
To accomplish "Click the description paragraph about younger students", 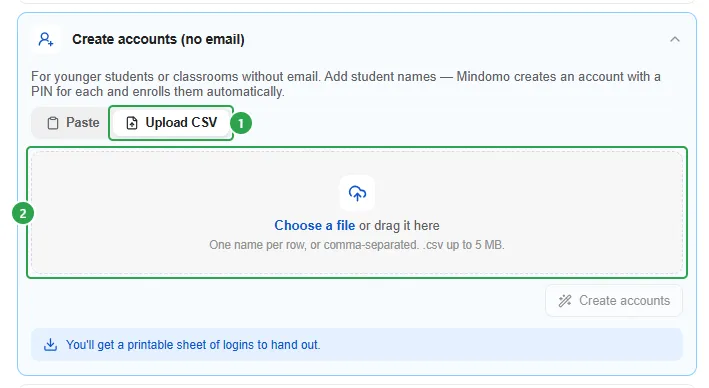I will (346, 84).
